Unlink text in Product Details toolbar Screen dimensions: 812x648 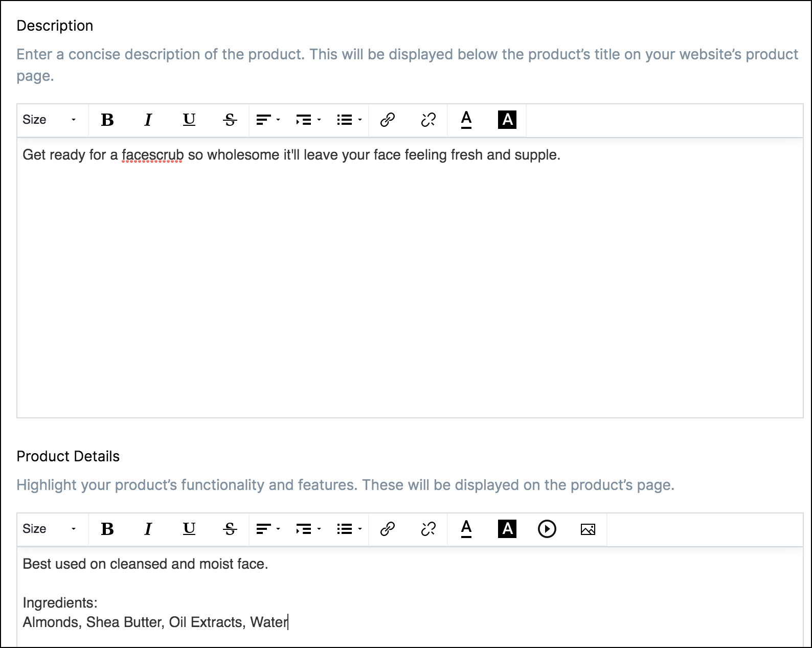(x=428, y=529)
